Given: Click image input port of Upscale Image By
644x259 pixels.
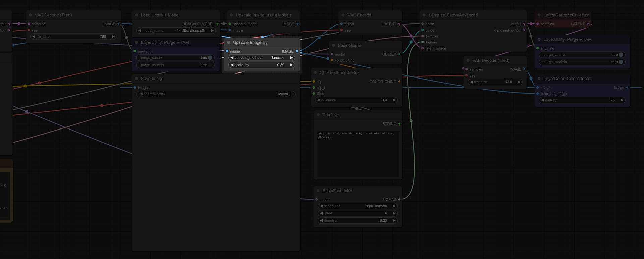Looking at the screenshot, I should 227,51.
